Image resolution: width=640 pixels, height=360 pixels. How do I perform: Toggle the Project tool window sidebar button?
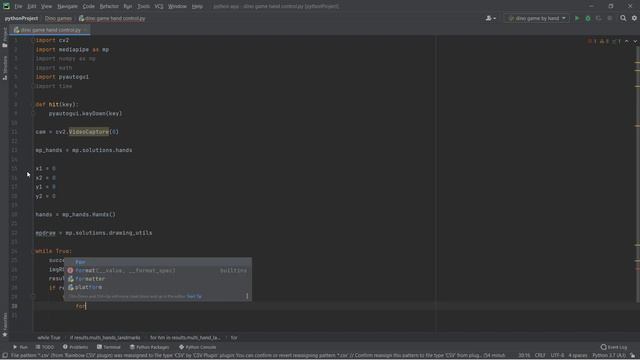click(x=4, y=38)
